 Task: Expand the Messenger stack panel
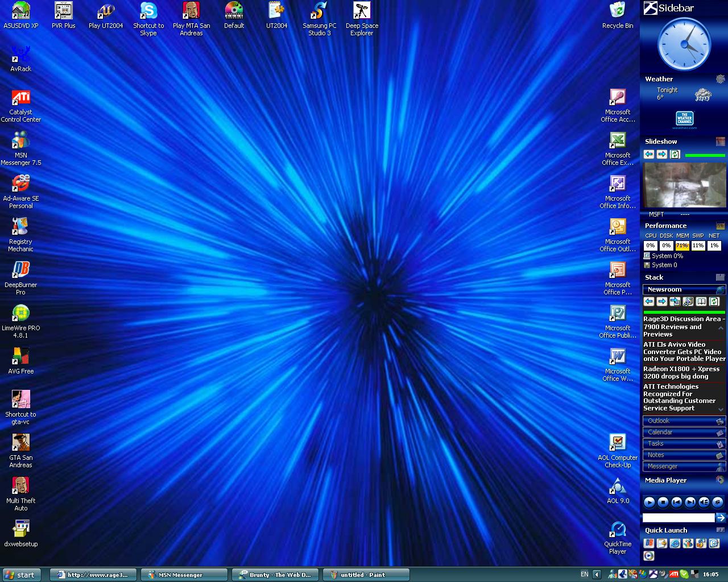(x=684, y=467)
